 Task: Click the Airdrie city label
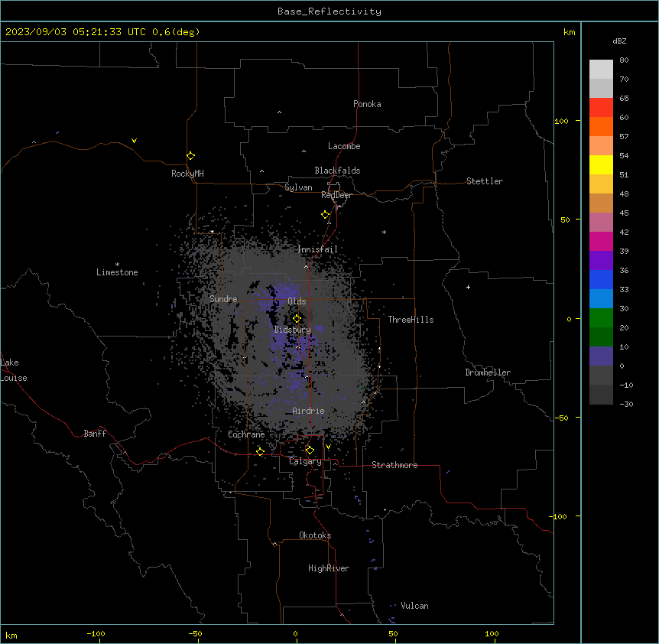point(309,411)
